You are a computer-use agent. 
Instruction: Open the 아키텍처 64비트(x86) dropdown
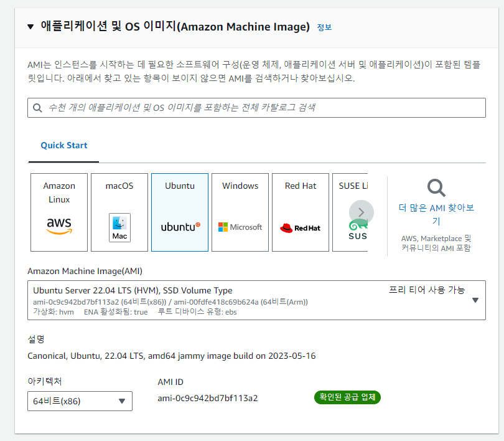[x=80, y=401]
